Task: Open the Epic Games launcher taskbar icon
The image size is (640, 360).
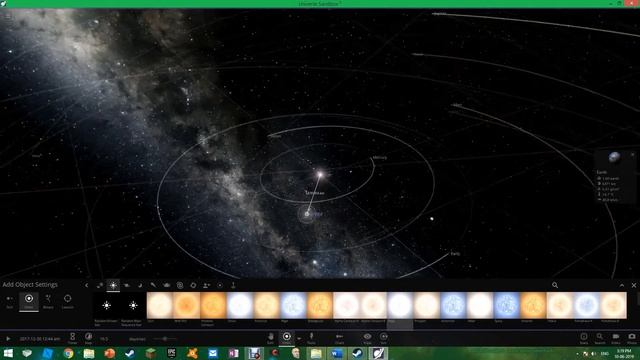Action: [171, 353]
